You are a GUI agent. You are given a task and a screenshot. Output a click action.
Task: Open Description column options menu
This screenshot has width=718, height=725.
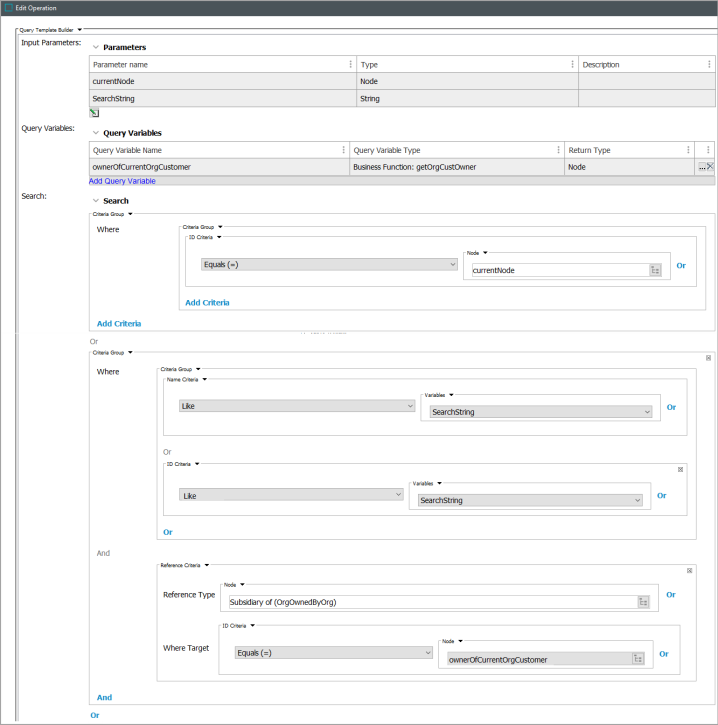tap(709, 64)
